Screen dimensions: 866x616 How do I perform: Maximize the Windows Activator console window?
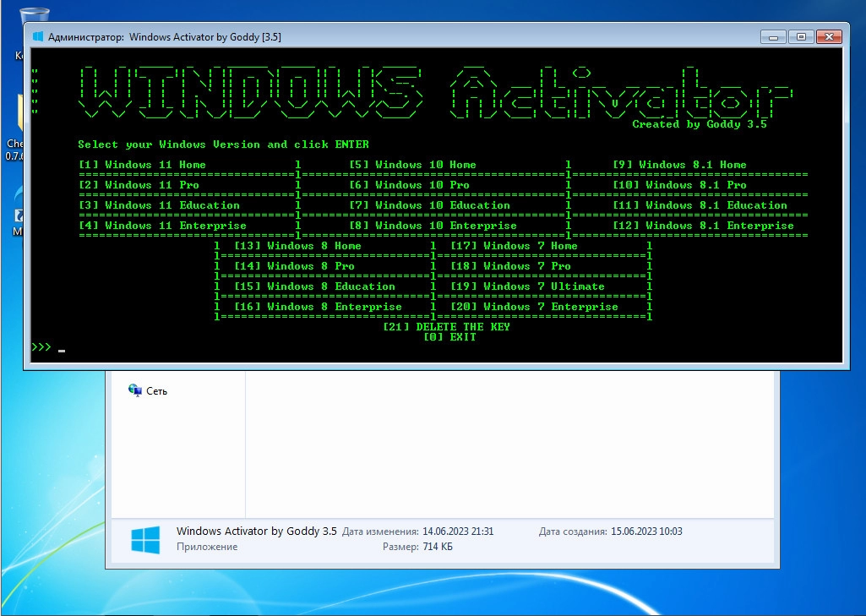801,37
